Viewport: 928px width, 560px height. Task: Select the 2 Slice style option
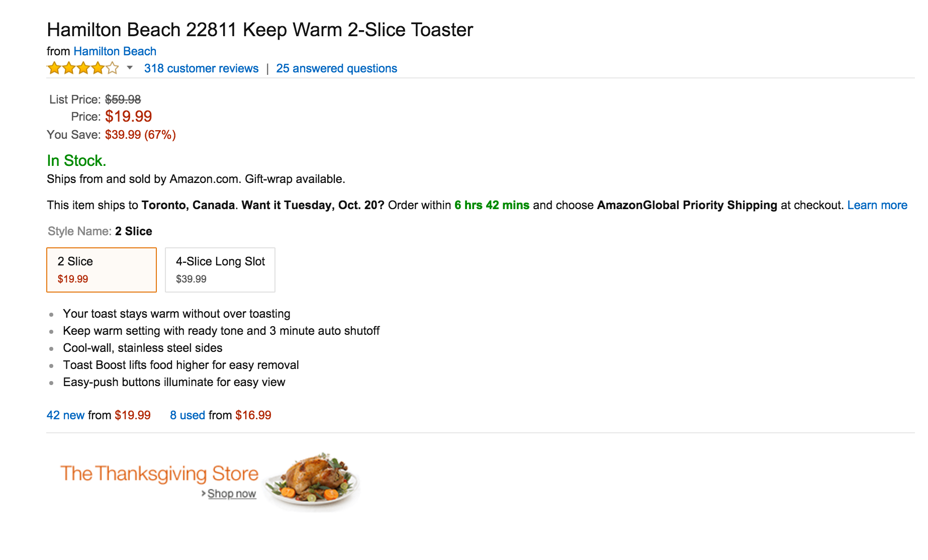pyautogui.click(x=102, y=270)
